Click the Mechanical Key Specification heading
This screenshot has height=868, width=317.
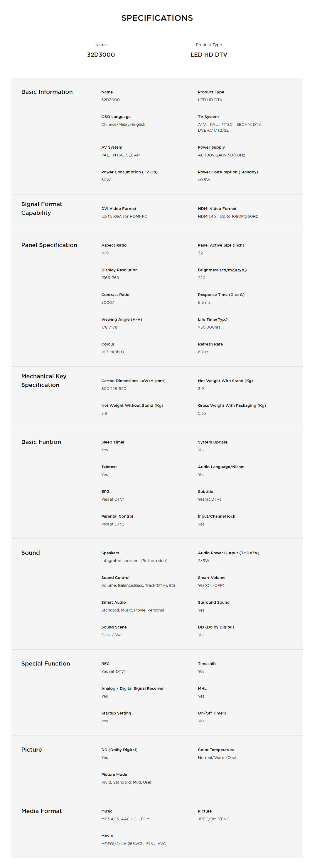point(43,381)
